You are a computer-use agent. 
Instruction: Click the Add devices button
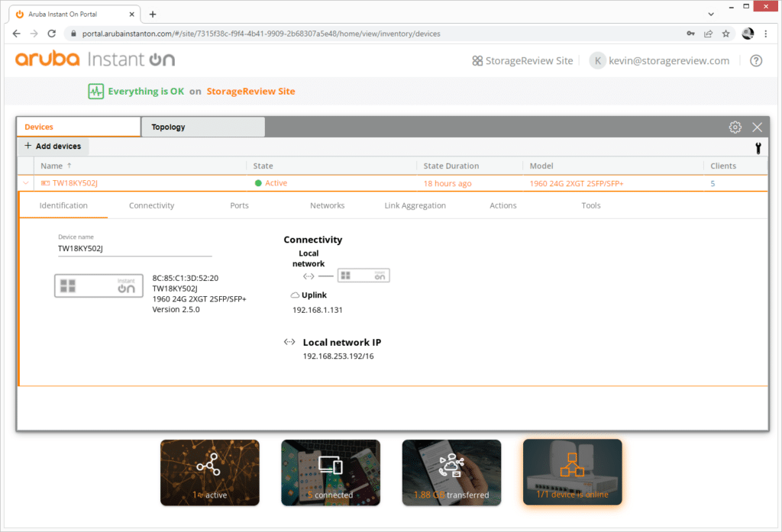coord(53,146)
